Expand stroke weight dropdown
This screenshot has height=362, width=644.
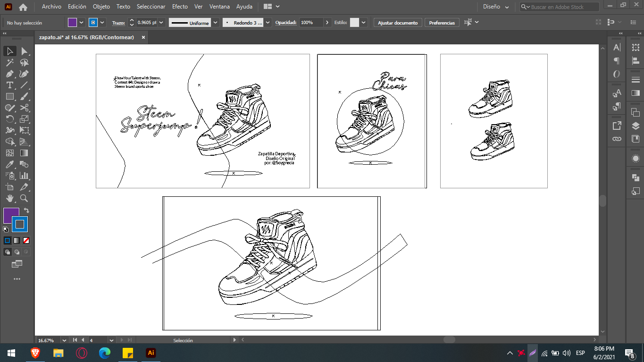[161, 23]
